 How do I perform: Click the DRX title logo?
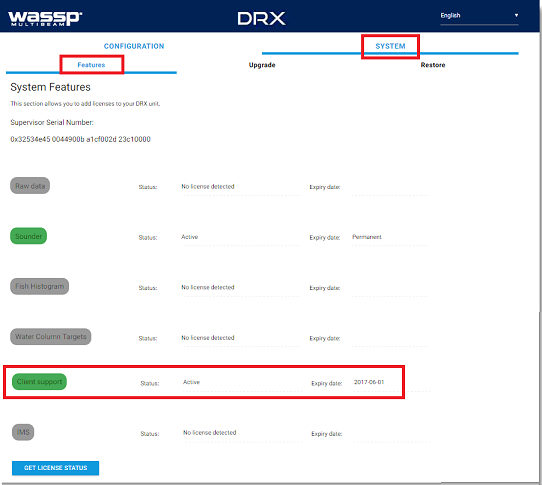pos(261,19)
